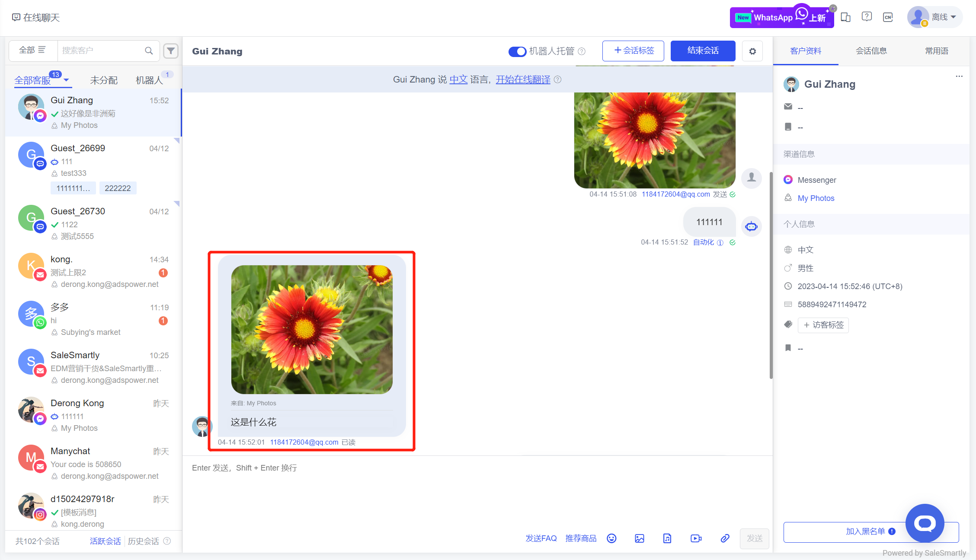The image size is (976, 560).
Task: Click the emoji picker icon
Action: pos(611,538)
